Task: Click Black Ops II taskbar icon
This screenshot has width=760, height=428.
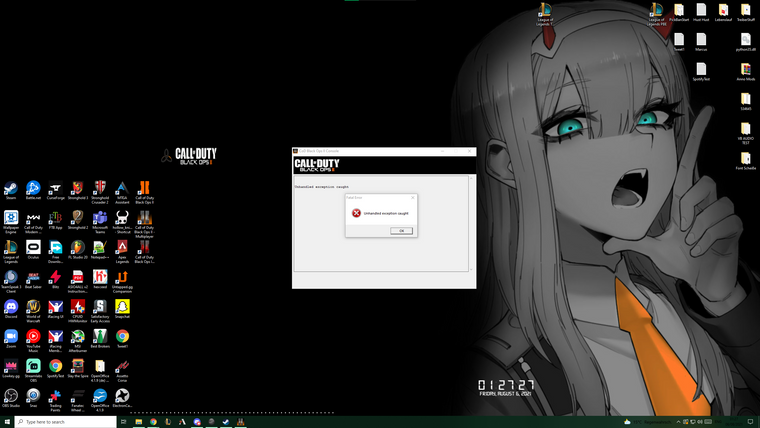Action: (x=240, y=422)
